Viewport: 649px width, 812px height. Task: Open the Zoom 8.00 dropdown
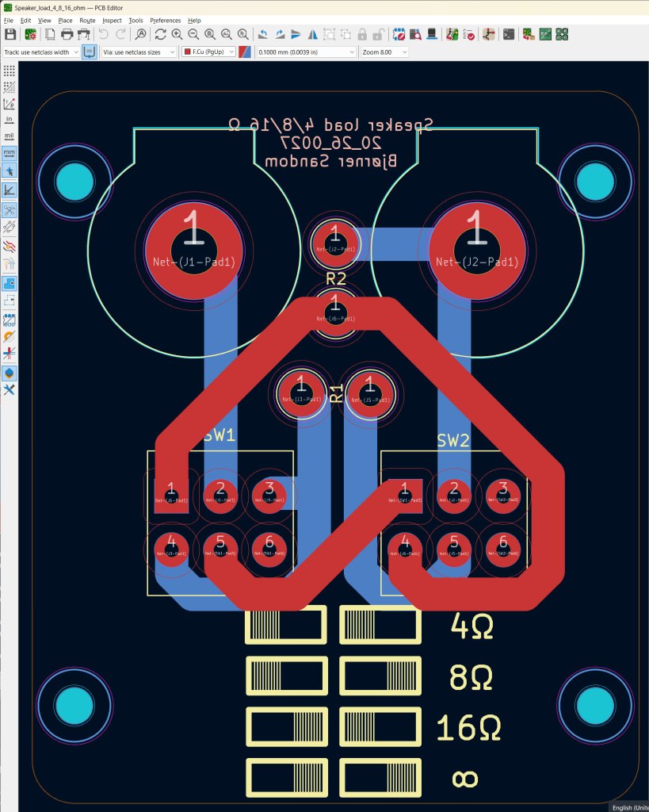384,52
